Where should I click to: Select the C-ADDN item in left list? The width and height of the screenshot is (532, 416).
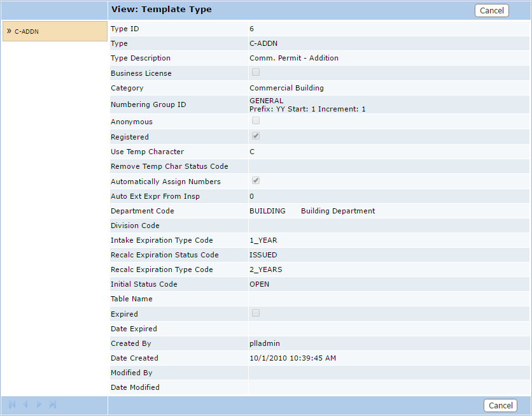tap(27, 31)
